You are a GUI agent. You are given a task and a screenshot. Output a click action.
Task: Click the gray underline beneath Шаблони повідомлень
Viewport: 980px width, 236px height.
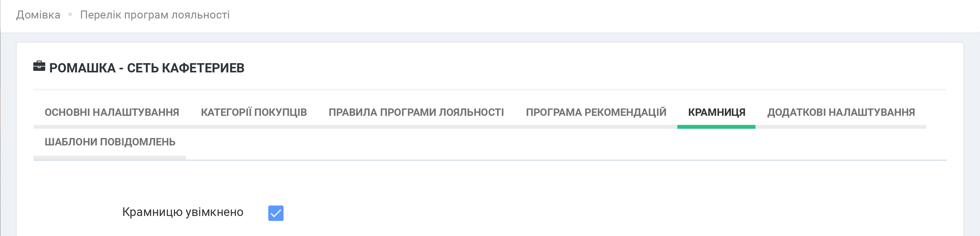(110, 157)
